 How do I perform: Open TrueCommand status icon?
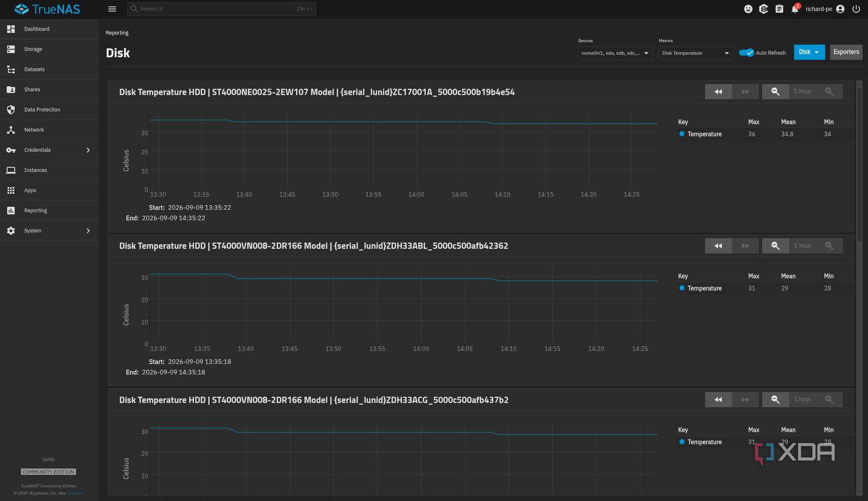763,9
